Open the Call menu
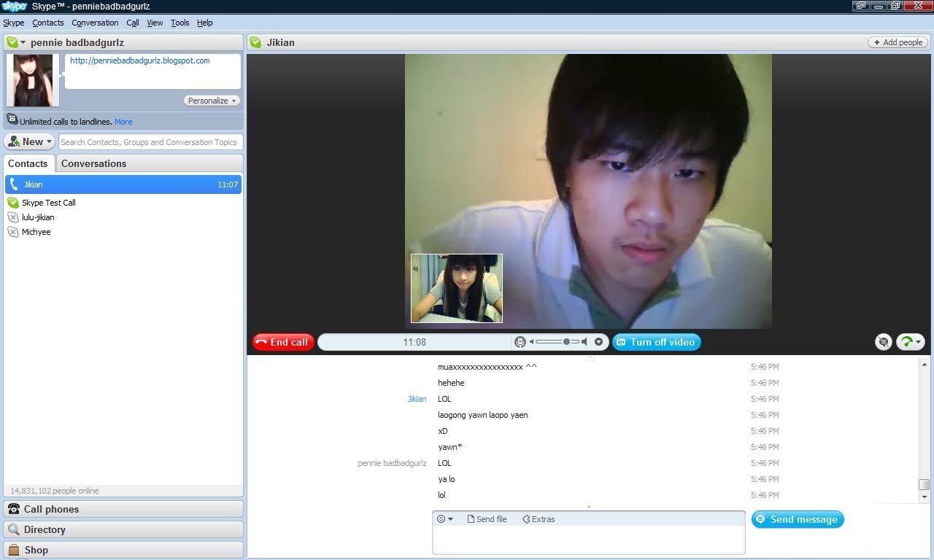 point(133,23)
